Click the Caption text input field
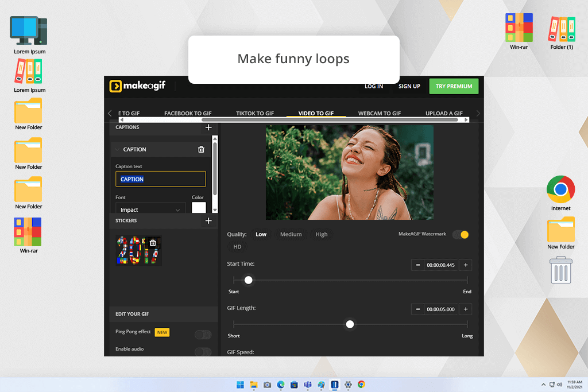588x392 pixels. (161, 179)
